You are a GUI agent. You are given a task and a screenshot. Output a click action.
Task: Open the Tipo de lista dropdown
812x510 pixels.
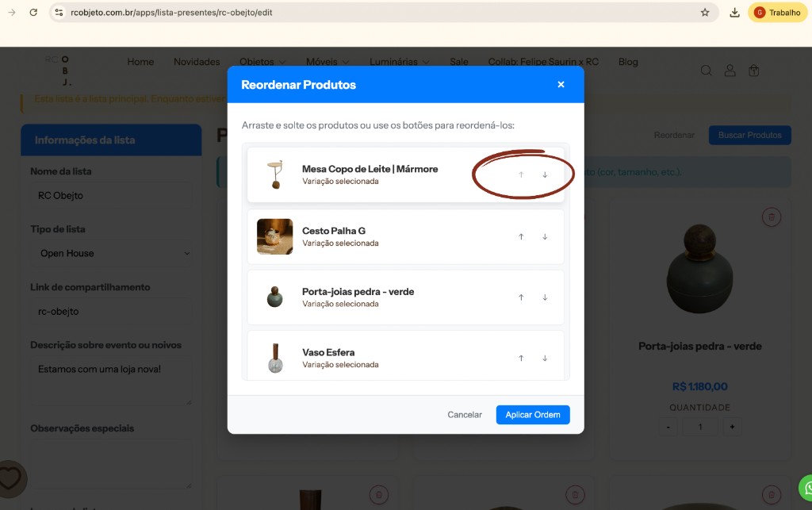click(x=111, y=254)
